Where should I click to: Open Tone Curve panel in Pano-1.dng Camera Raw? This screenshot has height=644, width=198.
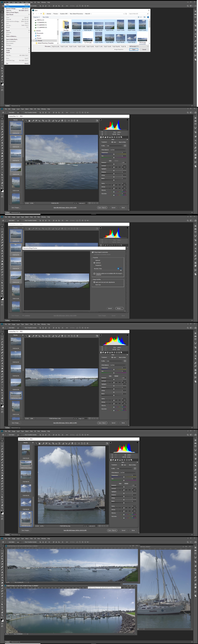coord(103,352)
